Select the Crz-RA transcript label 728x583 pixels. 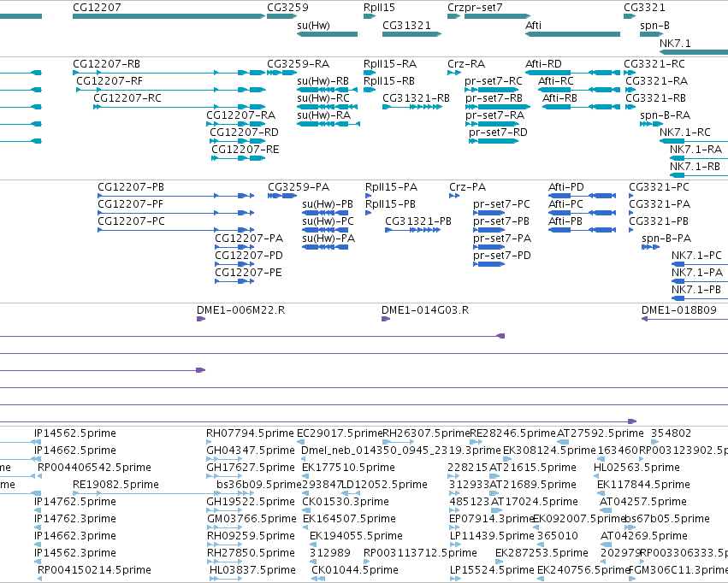point(466,63)
